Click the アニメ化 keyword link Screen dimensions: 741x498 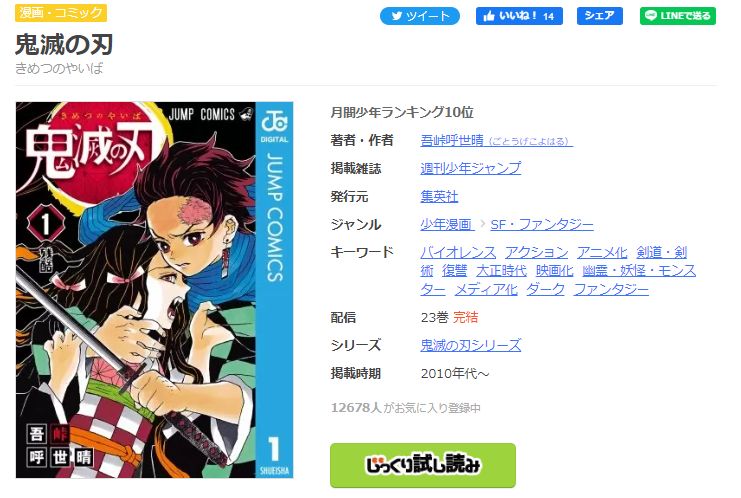(x=602, y=252)
